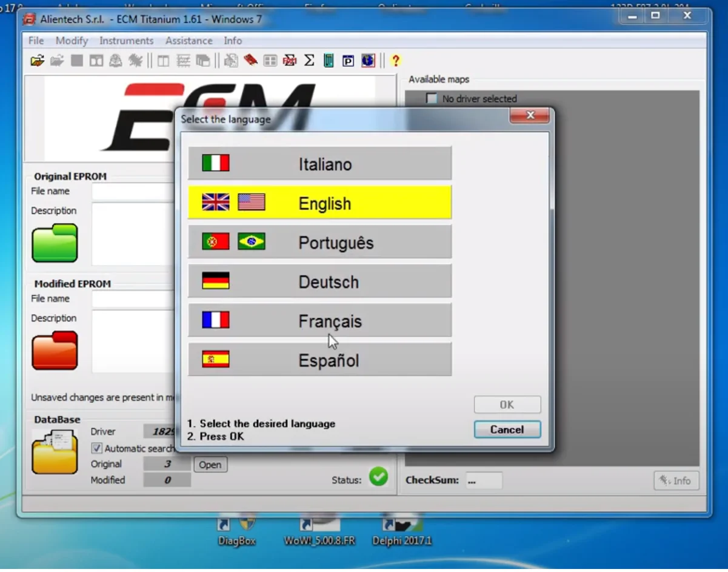The image size is (728, 572).
Task: Click the yellow question mark help icon
Action: click(x=396, y=61)
